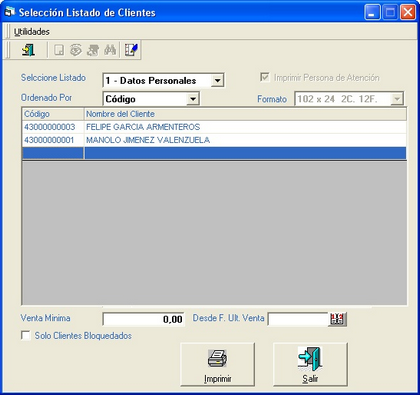Click the greyed-out new document toolbar icon
The height and width of the screenshot is (395, 420).
pyautogui.click(x=59, y=50)
